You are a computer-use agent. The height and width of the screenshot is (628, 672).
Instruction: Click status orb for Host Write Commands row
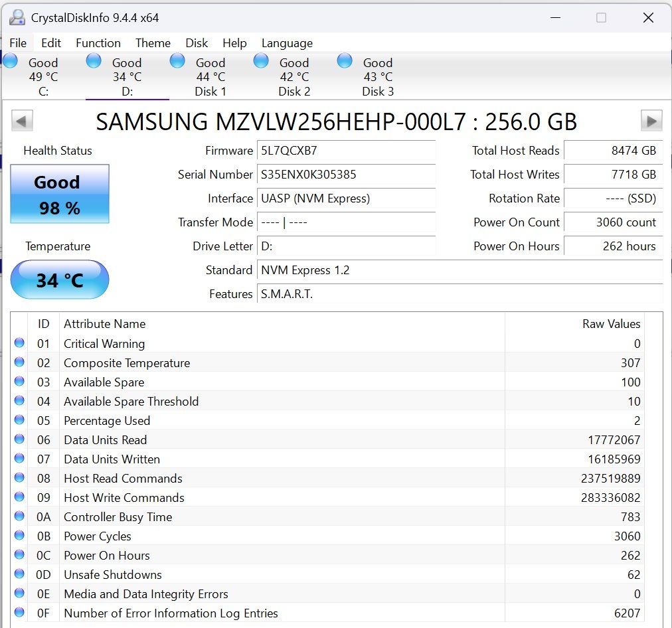point(19,497)
